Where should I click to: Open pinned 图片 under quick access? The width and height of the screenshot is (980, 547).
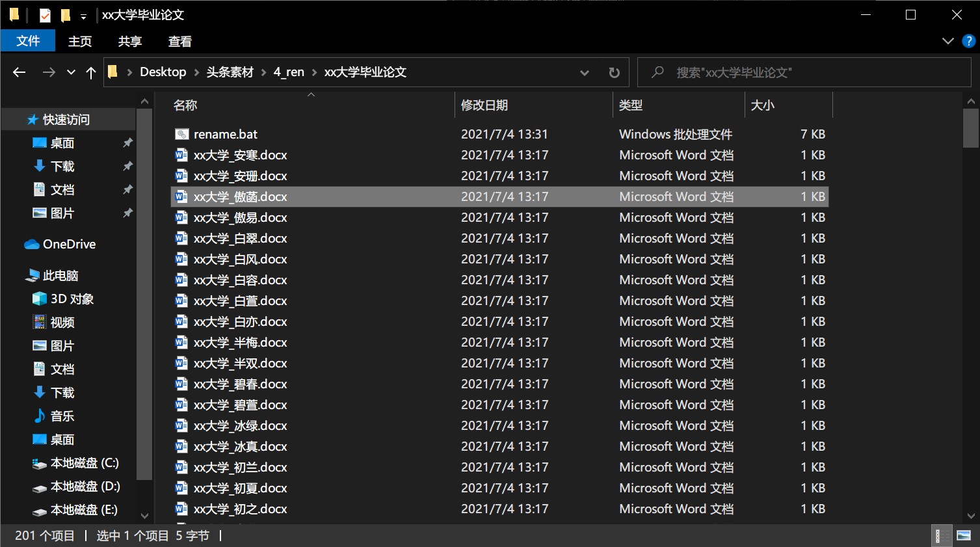pos(62,213)
